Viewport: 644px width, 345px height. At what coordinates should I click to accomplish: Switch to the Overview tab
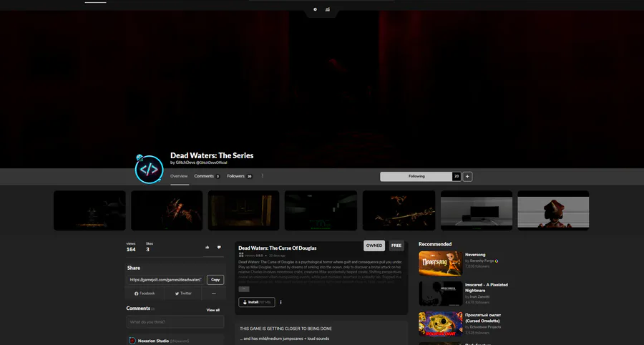(x=179, y=176)
